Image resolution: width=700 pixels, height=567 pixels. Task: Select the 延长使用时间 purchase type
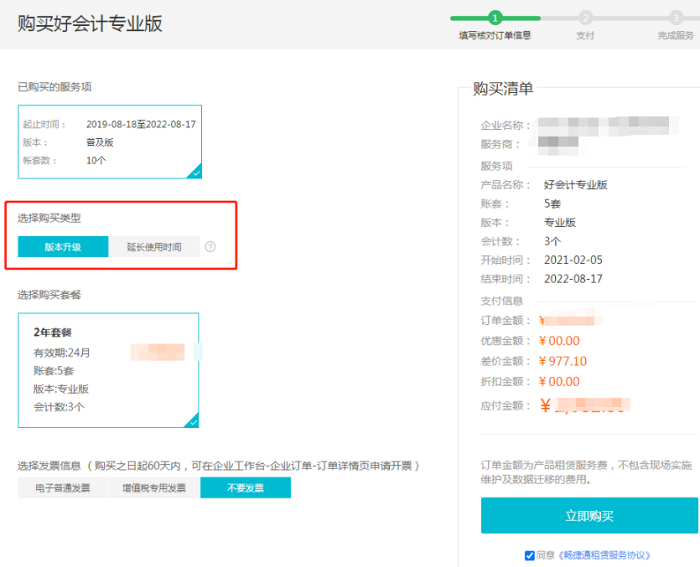[x=154, y=246]
